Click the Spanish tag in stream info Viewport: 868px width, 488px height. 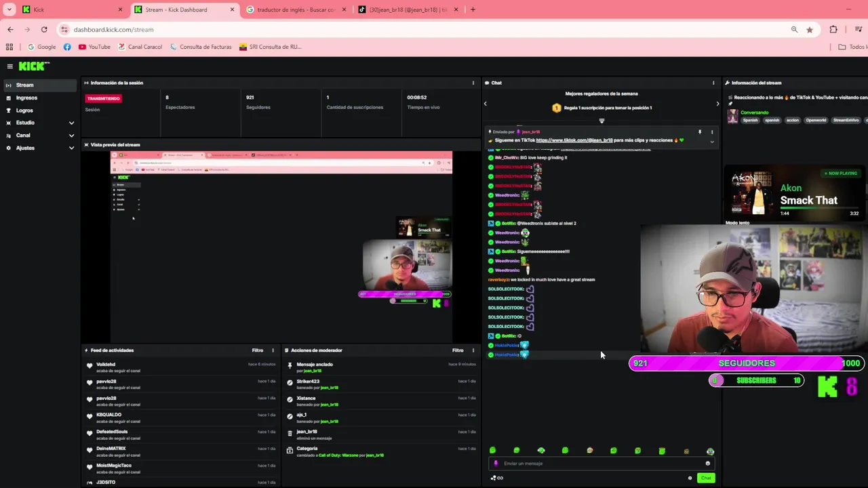coord(750,120)
